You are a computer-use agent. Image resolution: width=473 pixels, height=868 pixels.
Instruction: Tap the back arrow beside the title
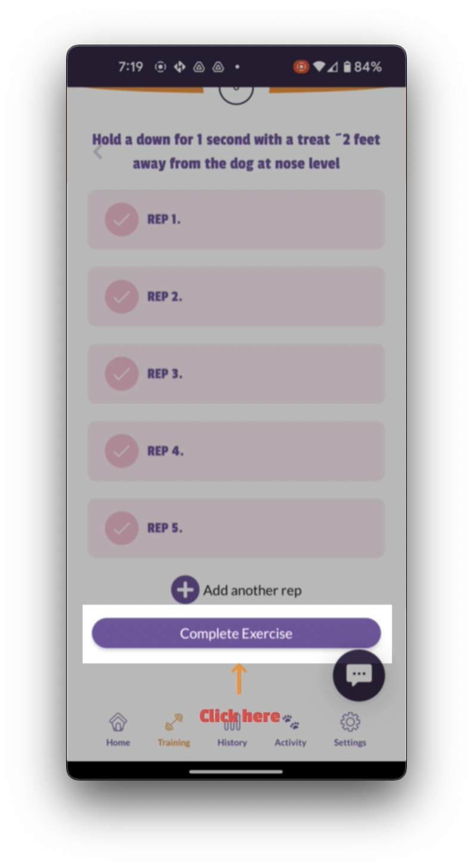click(98, 152)
